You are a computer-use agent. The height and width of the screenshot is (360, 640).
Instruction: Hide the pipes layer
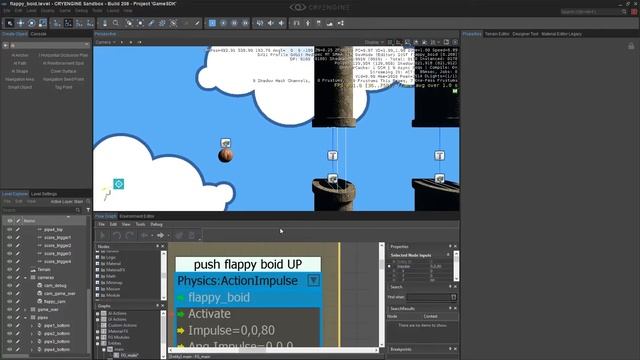coord(9,317)
